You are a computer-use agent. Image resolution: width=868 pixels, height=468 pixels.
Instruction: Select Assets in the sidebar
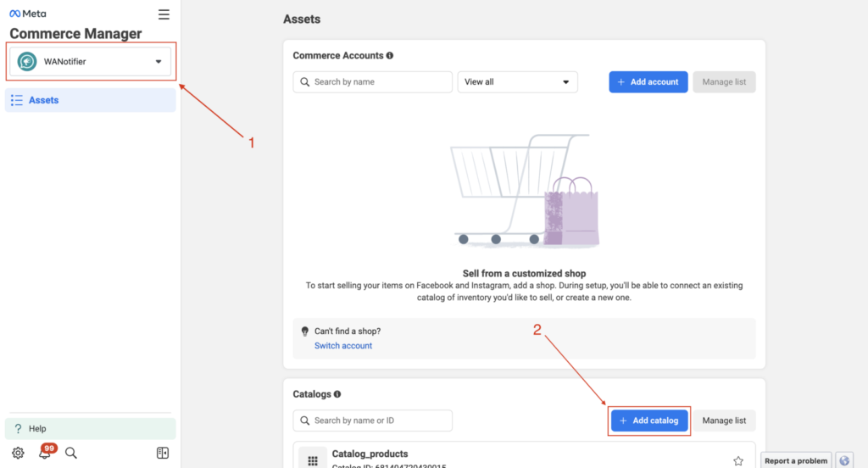click(x=90, y=100)
